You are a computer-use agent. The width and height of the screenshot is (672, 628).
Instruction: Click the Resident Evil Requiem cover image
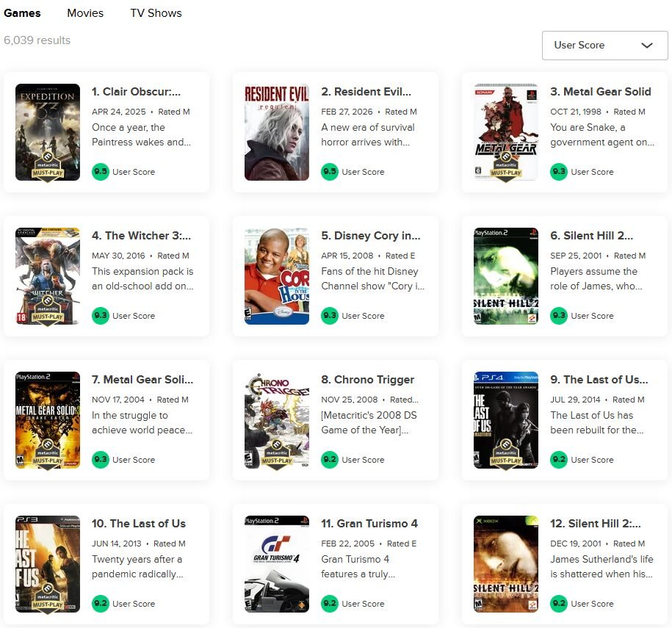coord(277,132)
